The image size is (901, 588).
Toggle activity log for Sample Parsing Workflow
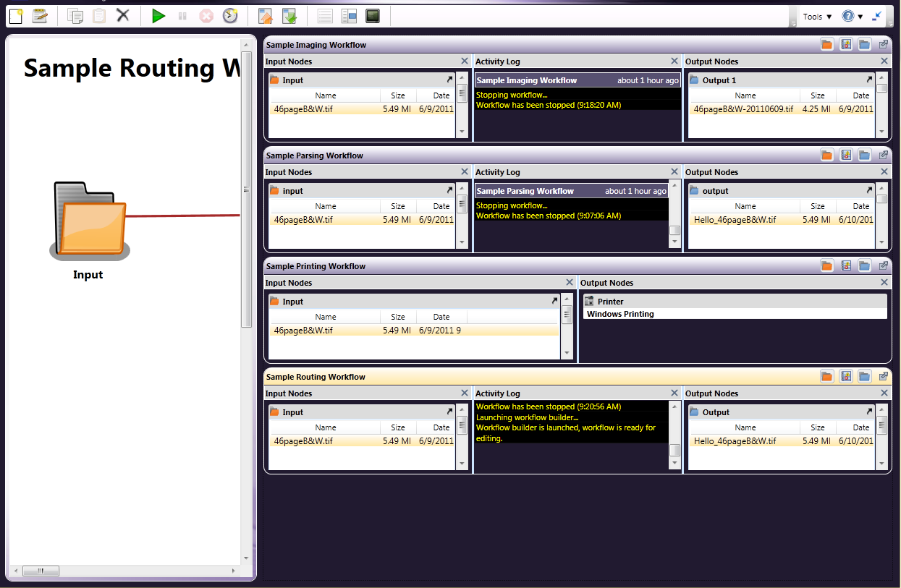point(845,155)
